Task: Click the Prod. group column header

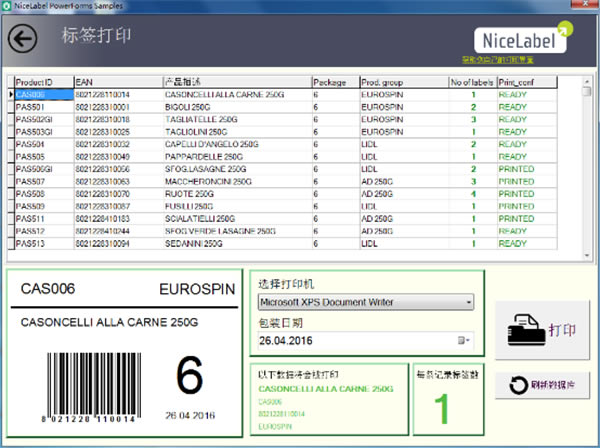Action: point(392,81)
